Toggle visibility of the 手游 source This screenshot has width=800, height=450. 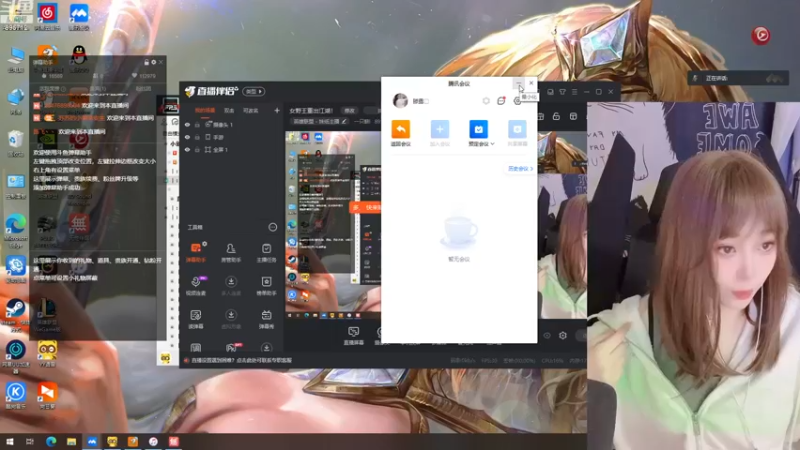click(187, 137)
